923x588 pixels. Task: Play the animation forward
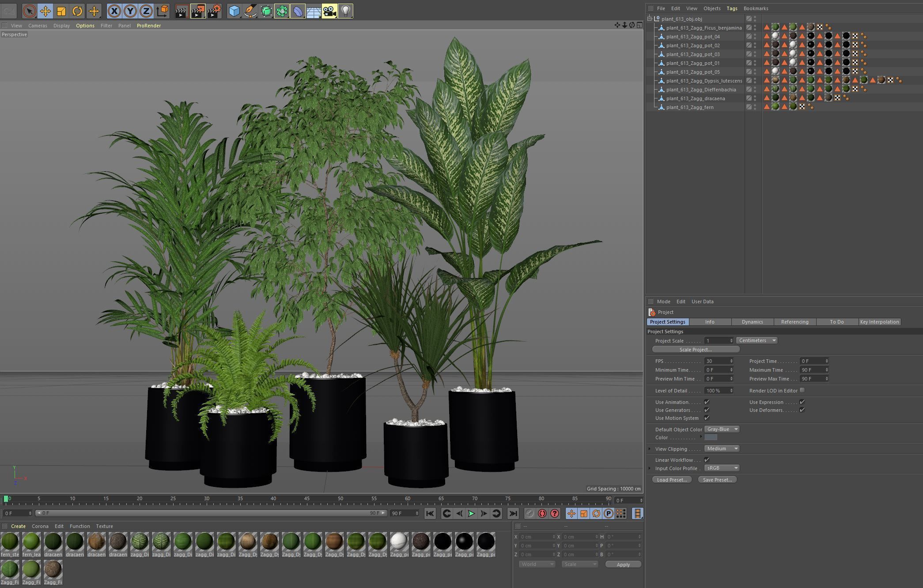click(x=471, y=513)
